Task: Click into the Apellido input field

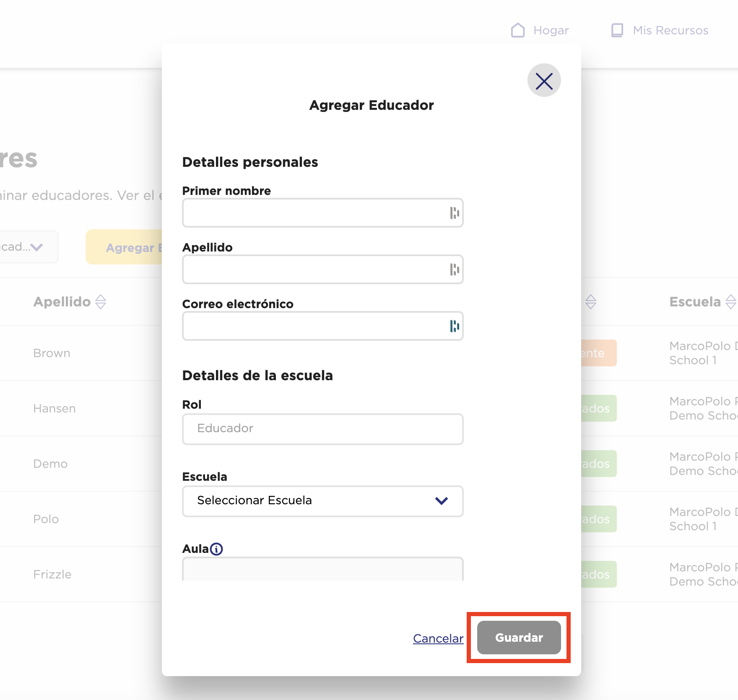Action: click(314, 270)
